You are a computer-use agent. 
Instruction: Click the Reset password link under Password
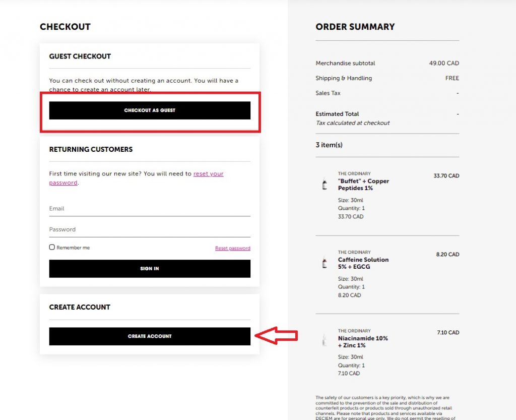point(232,248)
